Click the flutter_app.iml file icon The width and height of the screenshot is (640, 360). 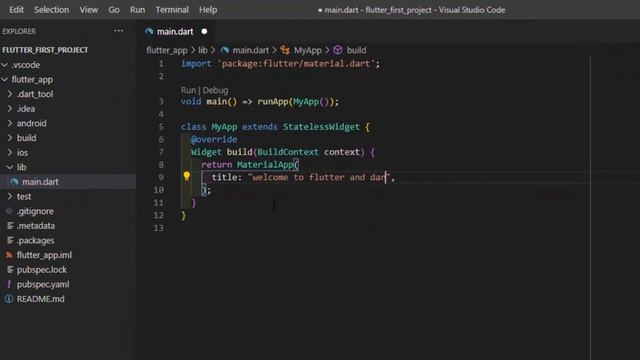point(9,255)
